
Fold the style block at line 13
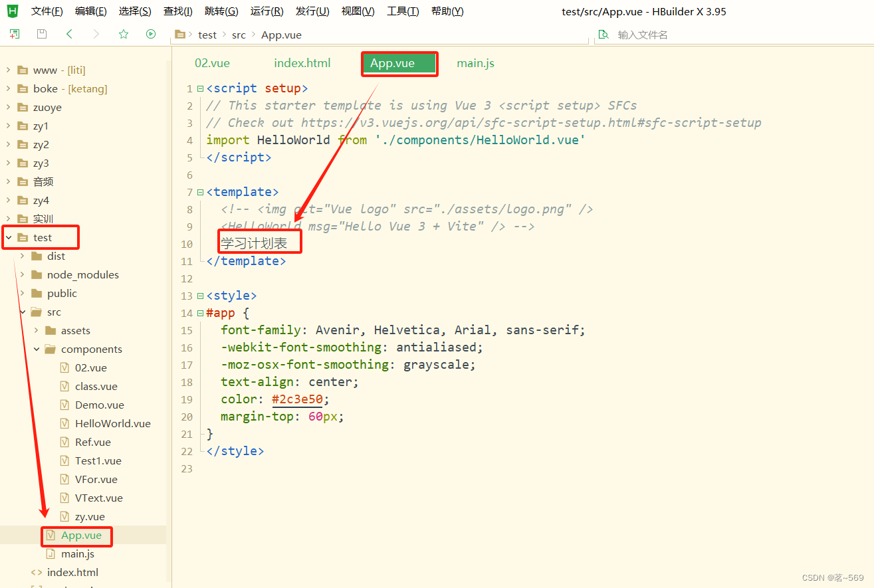tap(200, 296)
